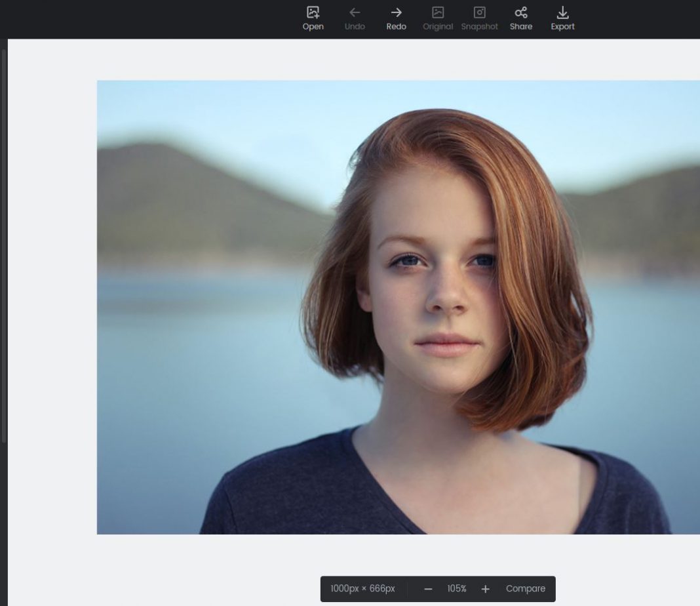
Task: Take a snapshot using the Snapshot icon
Action: pos(479,12)
